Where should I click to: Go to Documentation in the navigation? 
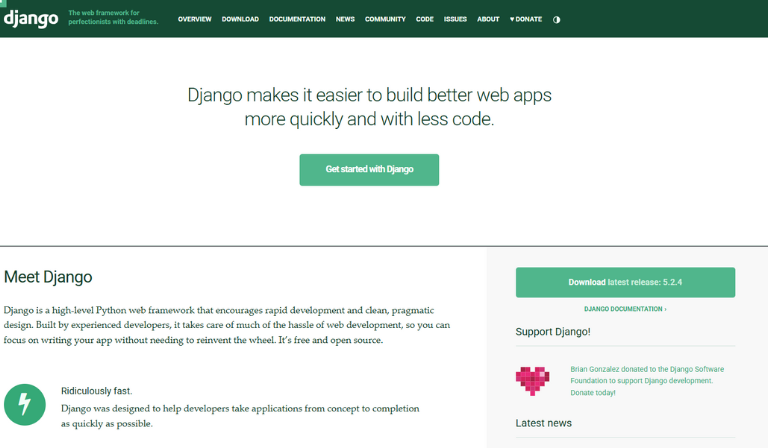pos(297,19)
